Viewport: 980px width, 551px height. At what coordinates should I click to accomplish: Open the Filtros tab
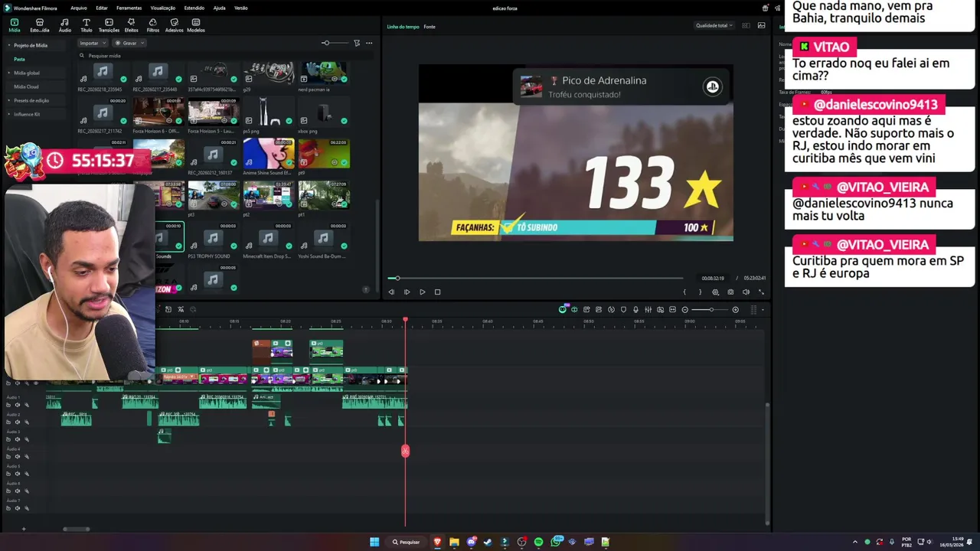pos(153,25)
